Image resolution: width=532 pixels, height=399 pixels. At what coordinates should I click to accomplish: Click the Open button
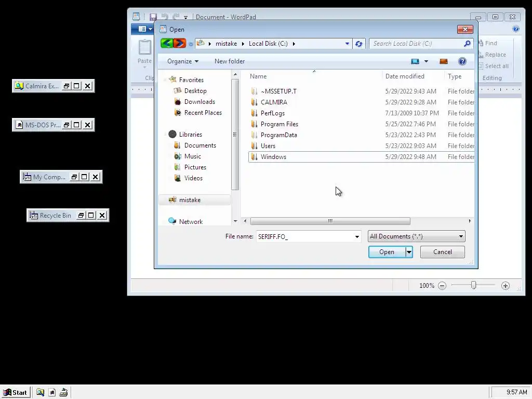coord(387,252)
